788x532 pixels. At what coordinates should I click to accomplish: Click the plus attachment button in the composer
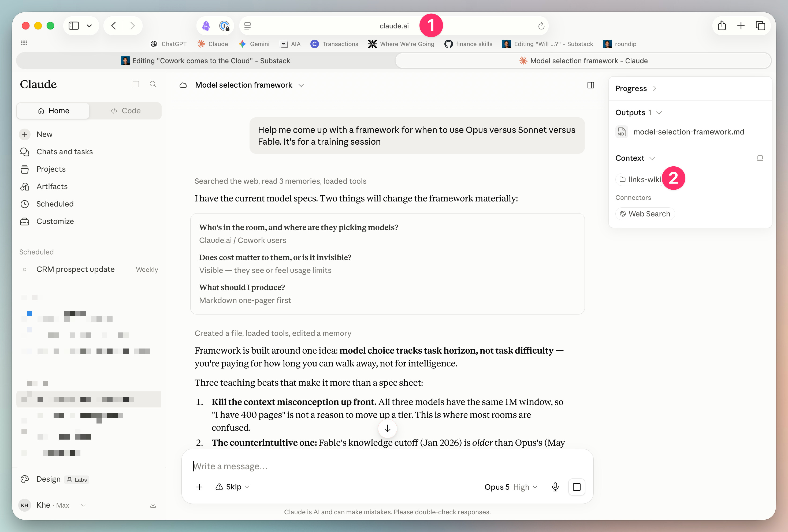pos(199,487)
